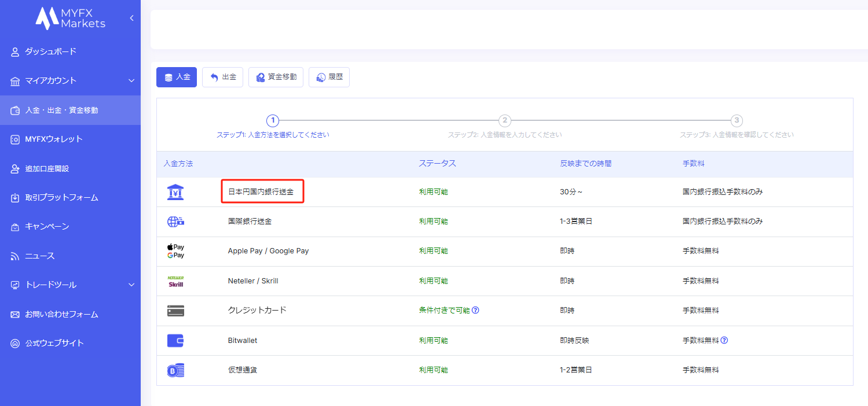Switch to the 出金 tab

click(222, 77)
